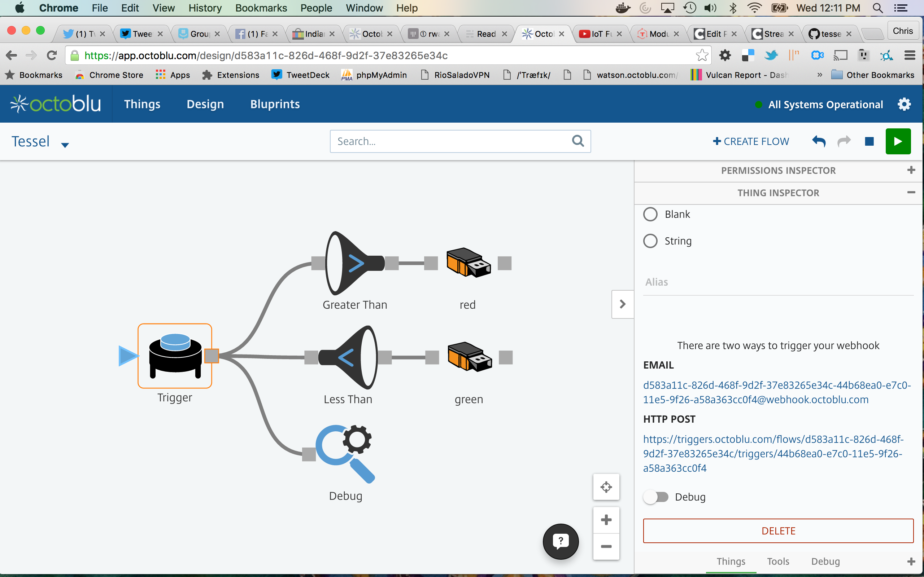This screenshot has width=924, height=577.
Task: Expand the Permissions Inspector panel
Action: click(x=911, y=170)
